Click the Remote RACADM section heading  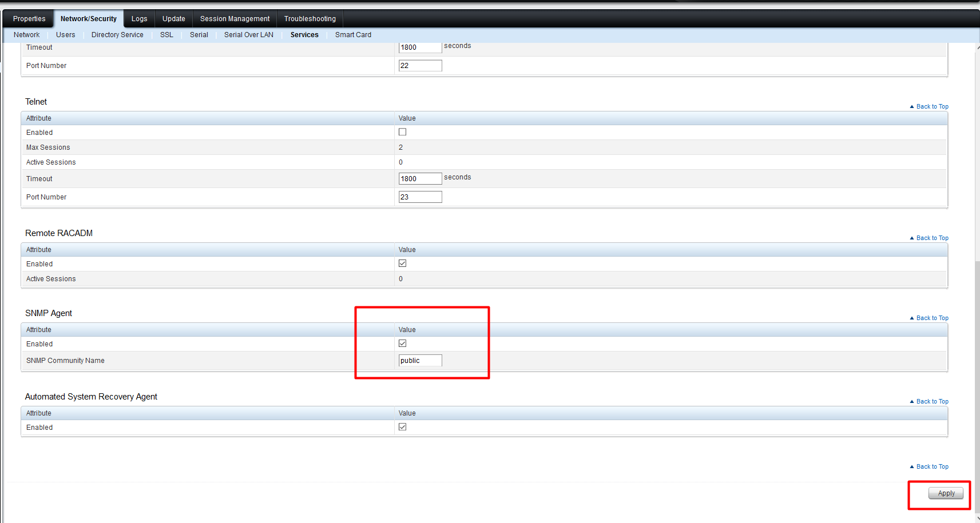(59, 233)
